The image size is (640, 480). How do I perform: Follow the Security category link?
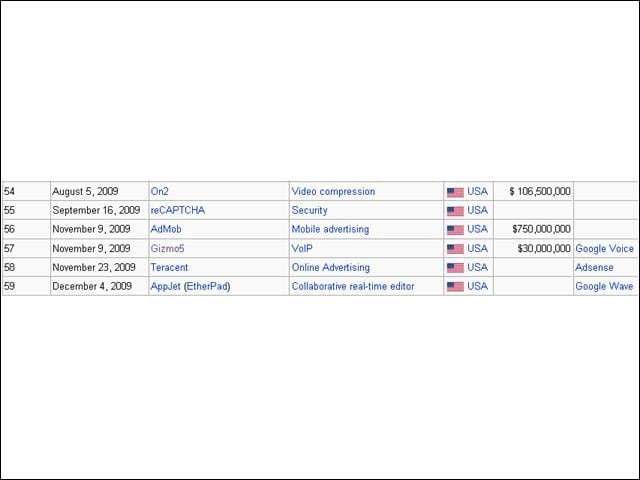309,210
